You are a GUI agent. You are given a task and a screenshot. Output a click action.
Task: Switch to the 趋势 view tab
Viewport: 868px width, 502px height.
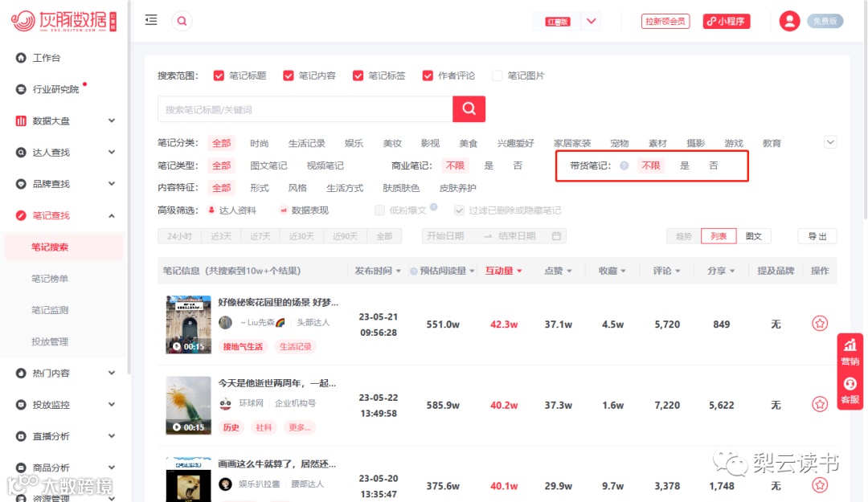coord(684,236)
